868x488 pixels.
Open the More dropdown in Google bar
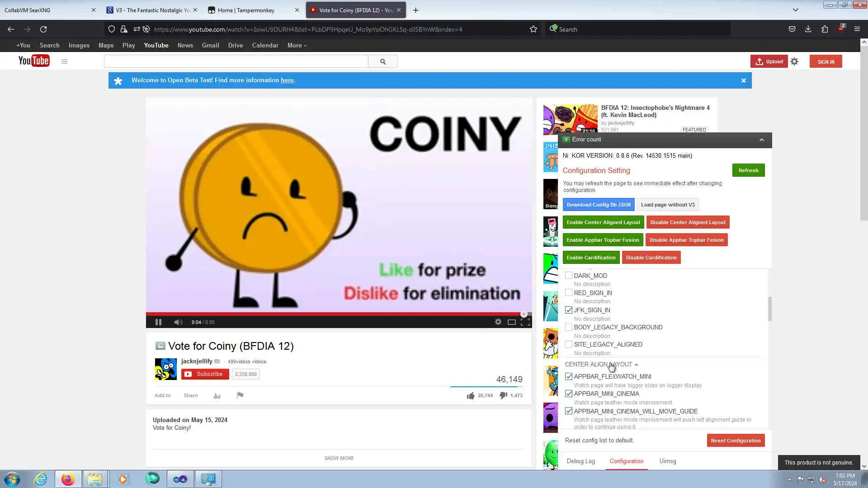coord(297,45)
